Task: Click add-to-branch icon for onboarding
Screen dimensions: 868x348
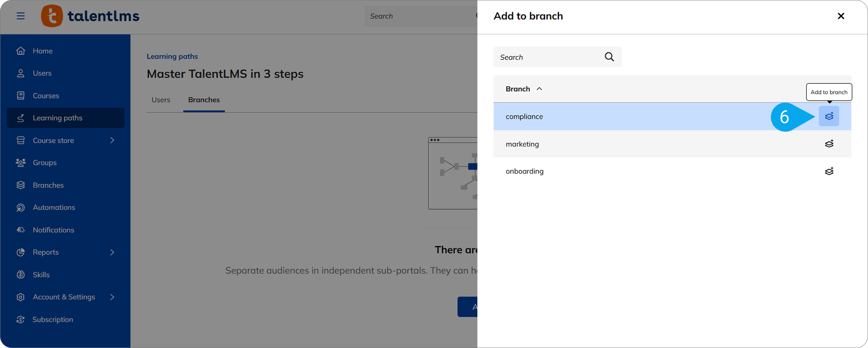Action: [828, 171]
